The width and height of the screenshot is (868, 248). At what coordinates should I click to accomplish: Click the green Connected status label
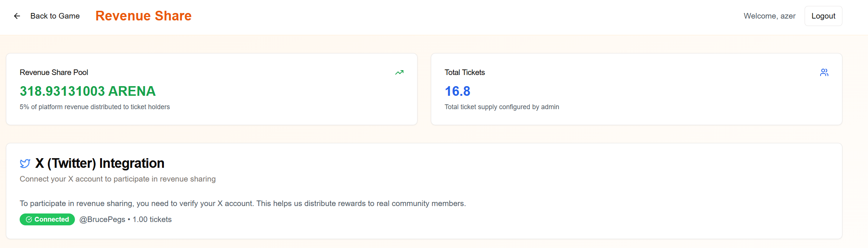tap(52, 219)
